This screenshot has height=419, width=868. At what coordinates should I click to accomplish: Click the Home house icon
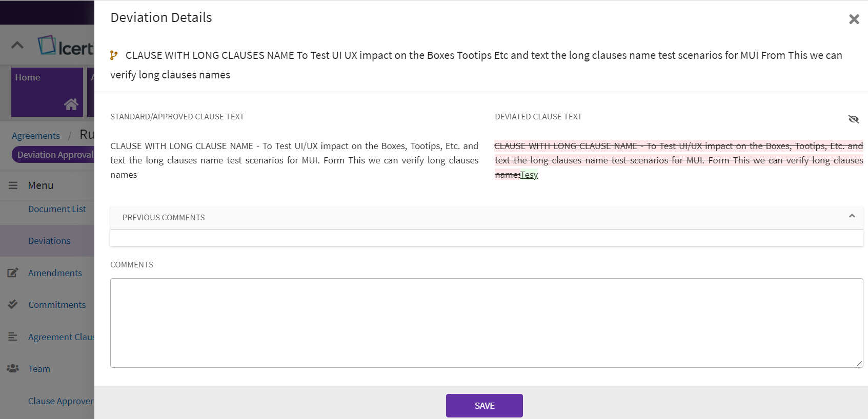click(x=71, y=104)
